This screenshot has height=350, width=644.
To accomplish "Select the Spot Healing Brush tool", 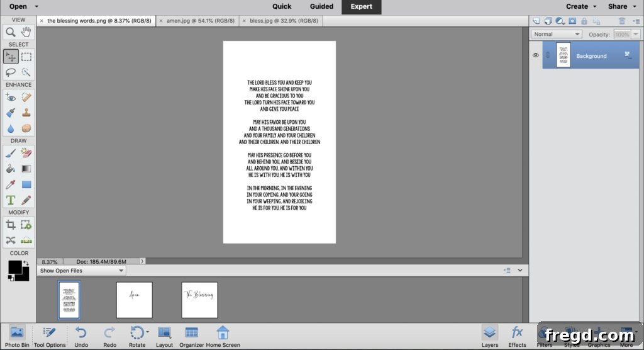I will pos(26,98).
